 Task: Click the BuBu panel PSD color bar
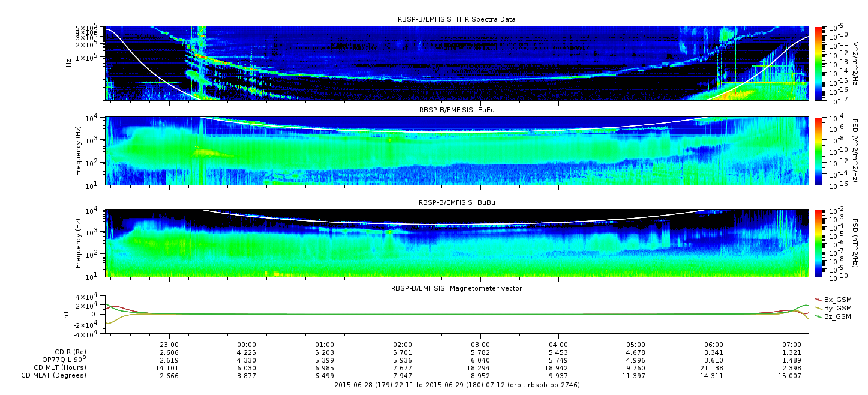[x=819, y=243]
